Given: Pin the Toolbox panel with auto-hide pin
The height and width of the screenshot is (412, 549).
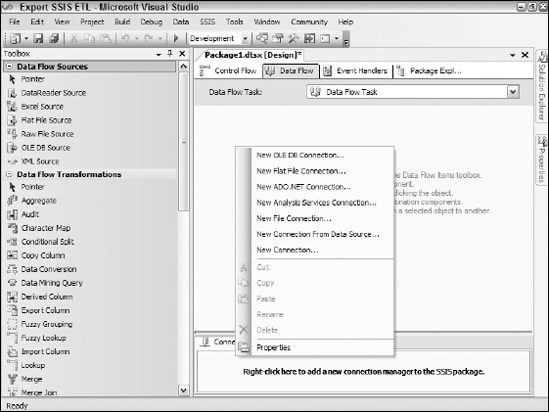Looking at the screenshot, I should pyautogui.click(x=170, y=54).
